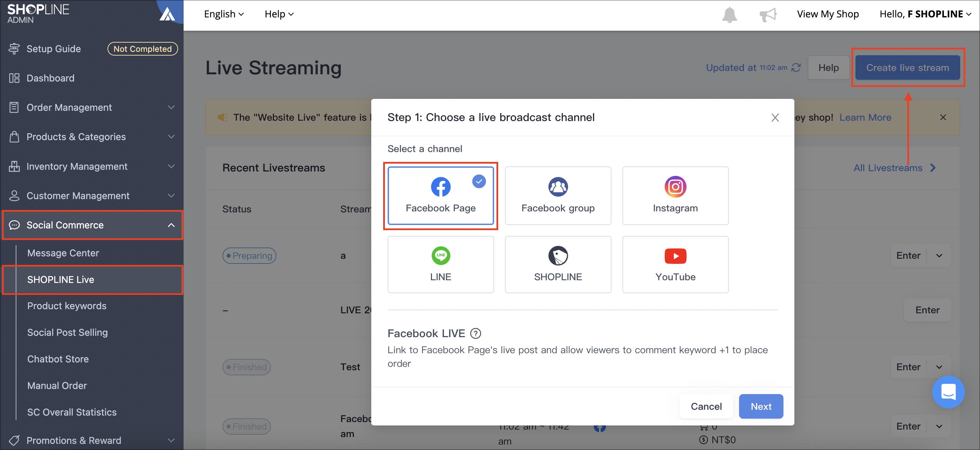980x450 pixels.
Task: Open Manual Order sidebar item
Action: click(57, 385)
